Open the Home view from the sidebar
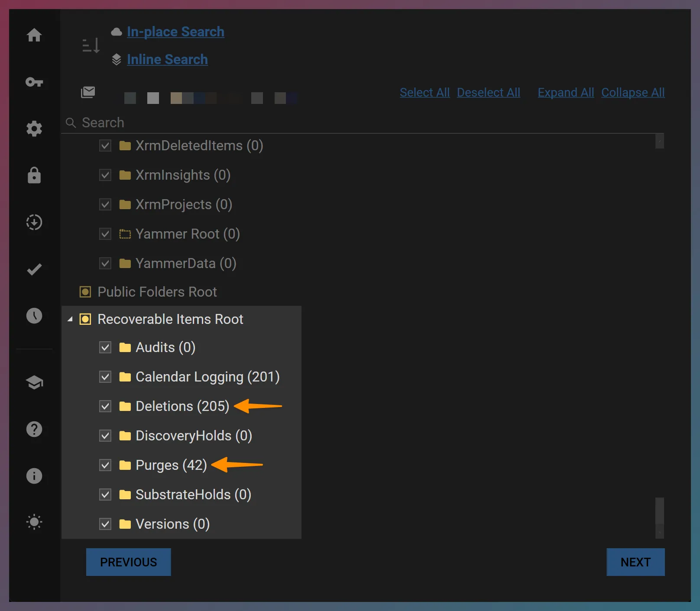The image size is (700, 611). pos(34,36)
